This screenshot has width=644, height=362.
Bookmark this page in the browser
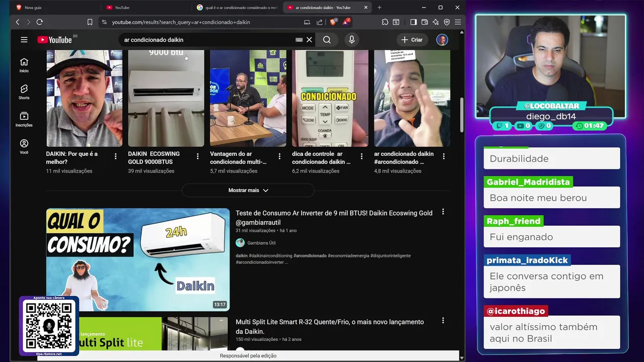pos(90,22)
